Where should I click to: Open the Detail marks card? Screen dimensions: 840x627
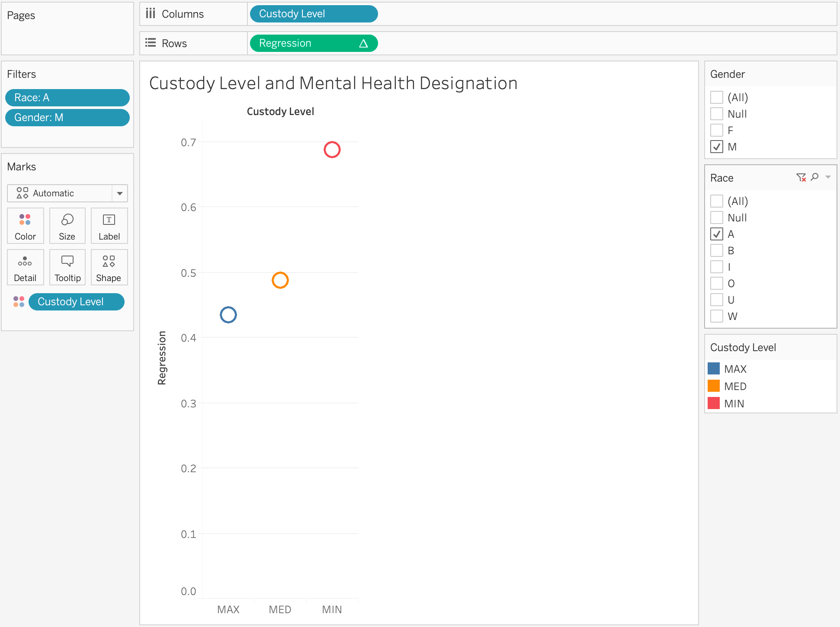pyautogui.click(x=25, y=267)
